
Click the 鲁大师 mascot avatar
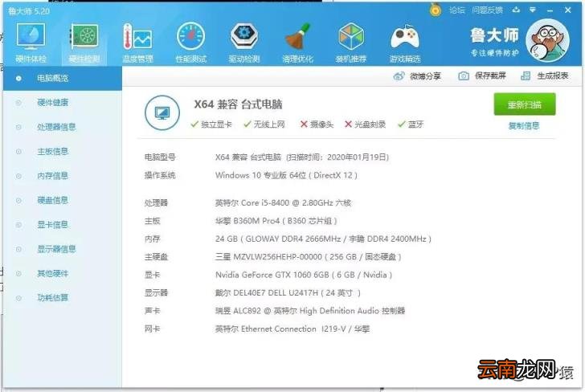point(547,40)
